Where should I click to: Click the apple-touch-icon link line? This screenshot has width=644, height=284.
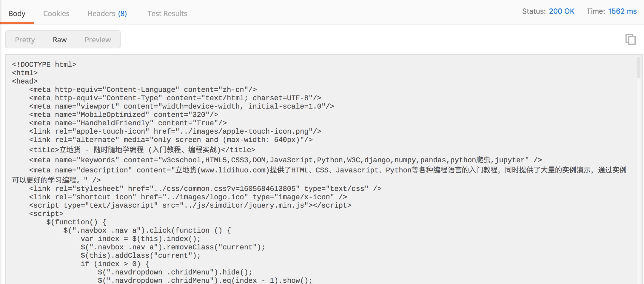175,131
